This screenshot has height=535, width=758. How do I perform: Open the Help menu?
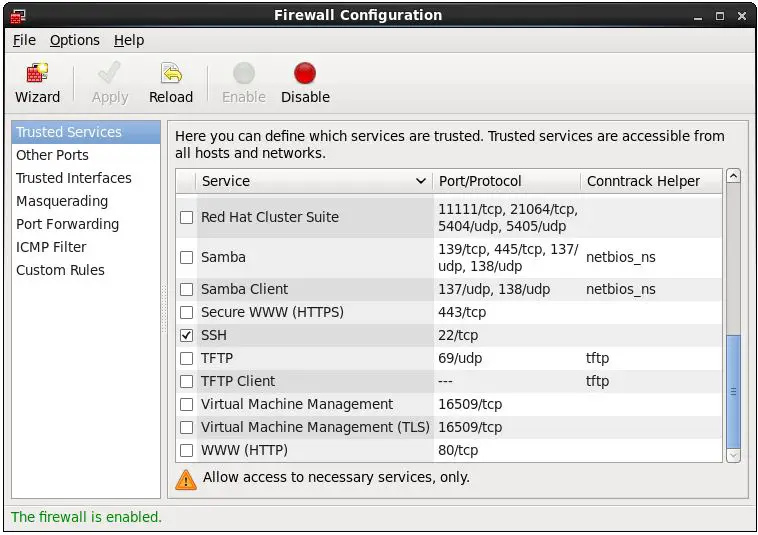[x=129, y=40]
